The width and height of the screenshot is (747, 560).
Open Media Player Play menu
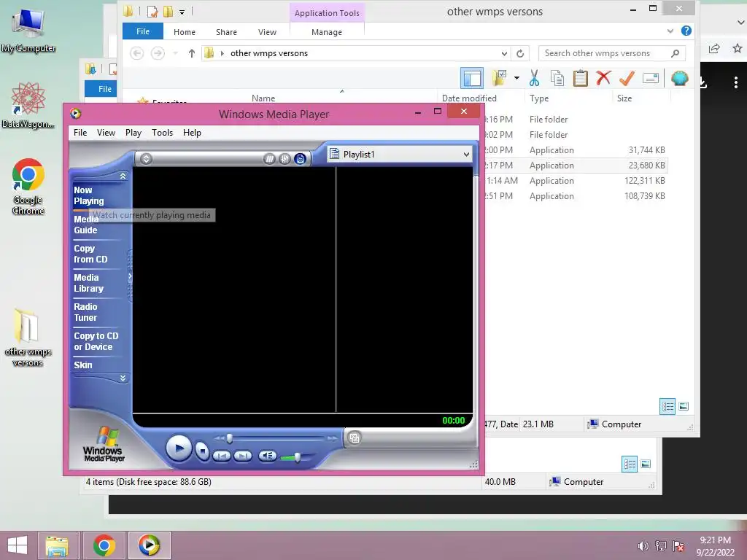(x=133, y=133)
